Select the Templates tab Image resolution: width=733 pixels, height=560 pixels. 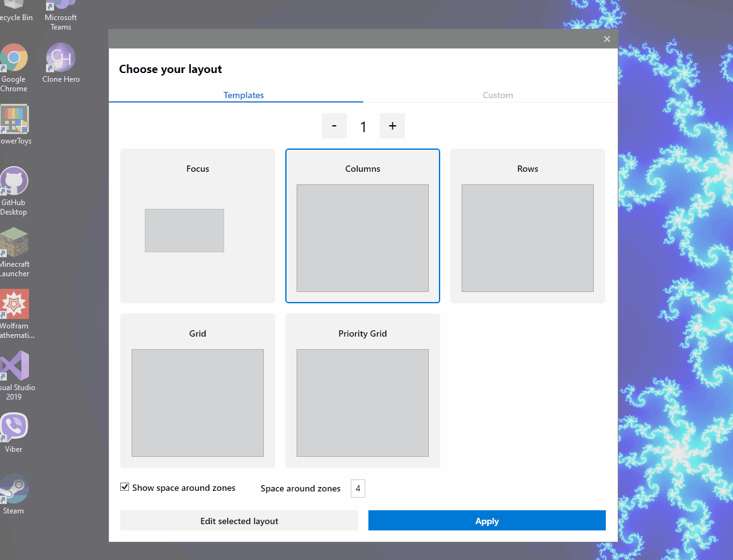pos(244,95)
